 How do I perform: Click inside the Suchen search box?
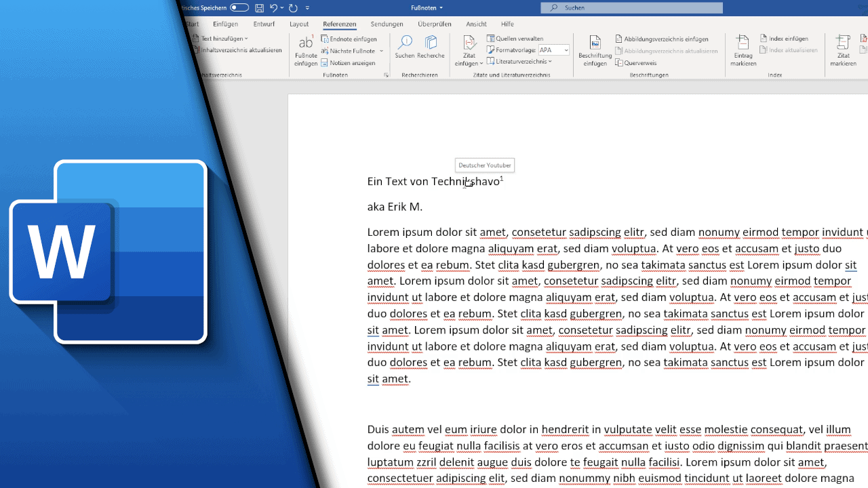631,7
